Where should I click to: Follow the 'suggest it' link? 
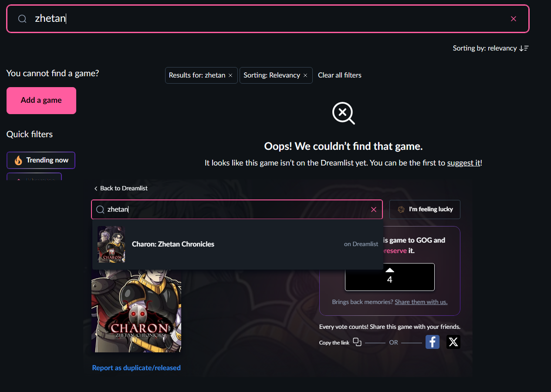click(463, 163)
